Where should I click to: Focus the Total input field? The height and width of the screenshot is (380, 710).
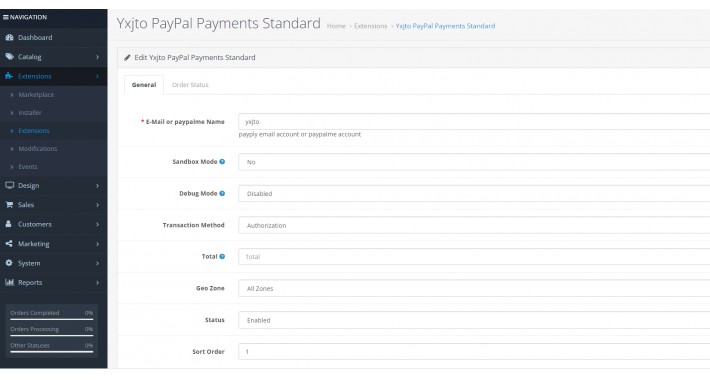coord(474,257)
